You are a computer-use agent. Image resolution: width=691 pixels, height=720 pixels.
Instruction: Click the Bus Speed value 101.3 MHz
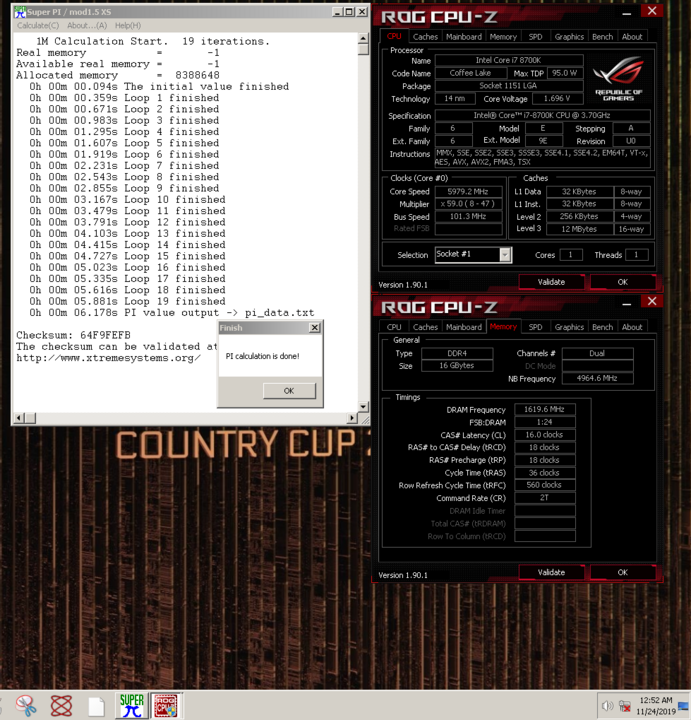pos(468,216)
